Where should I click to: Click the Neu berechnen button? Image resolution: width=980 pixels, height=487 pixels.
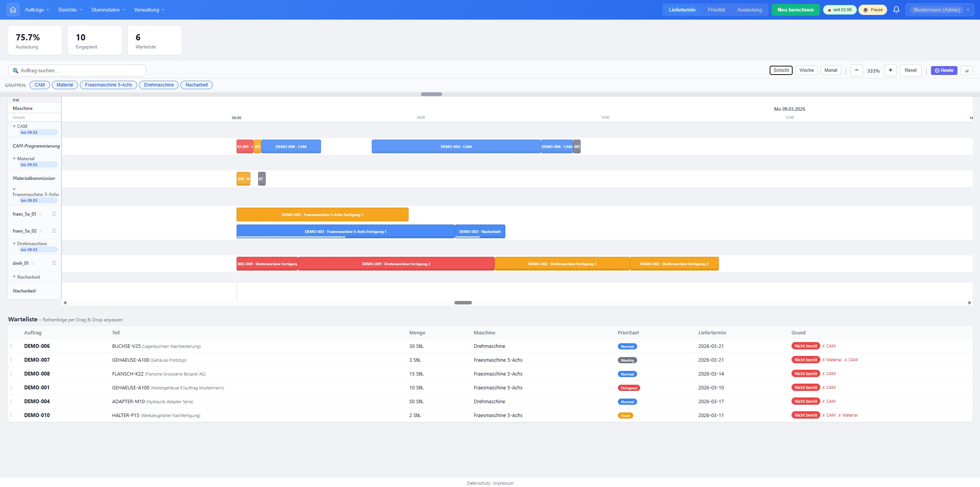(x=796, y=10)
